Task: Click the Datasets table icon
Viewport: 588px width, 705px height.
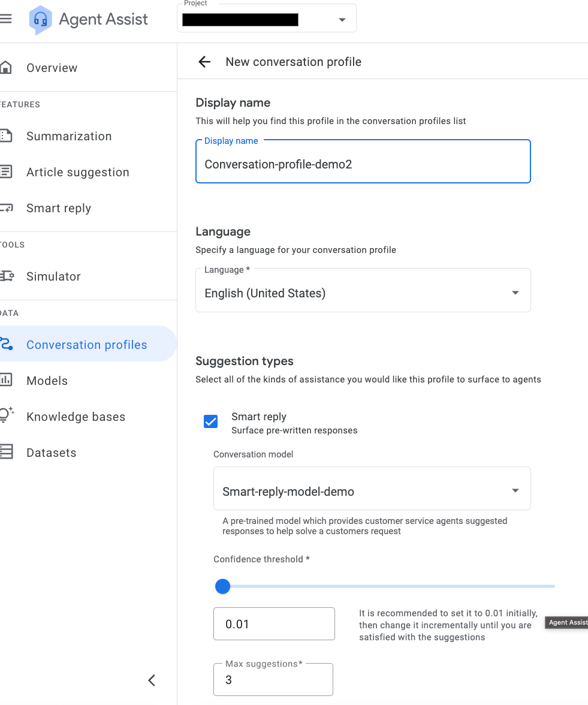Action: pos(6,452)
